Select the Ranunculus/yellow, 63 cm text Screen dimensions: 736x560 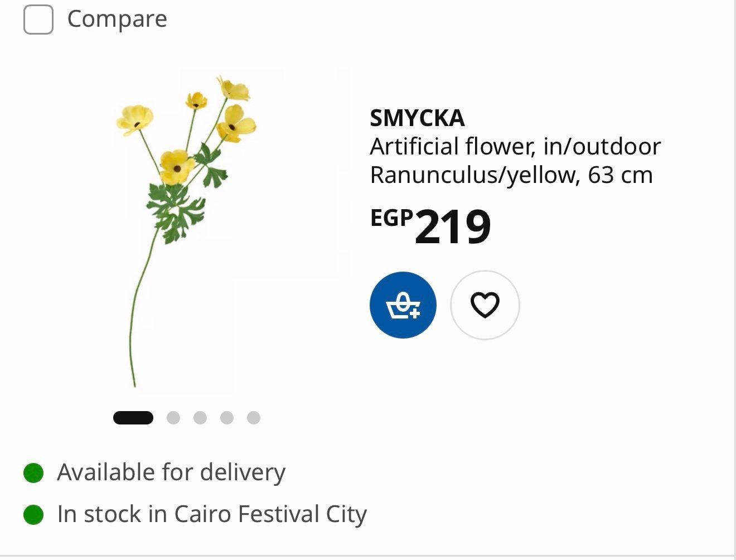[511, 175]
